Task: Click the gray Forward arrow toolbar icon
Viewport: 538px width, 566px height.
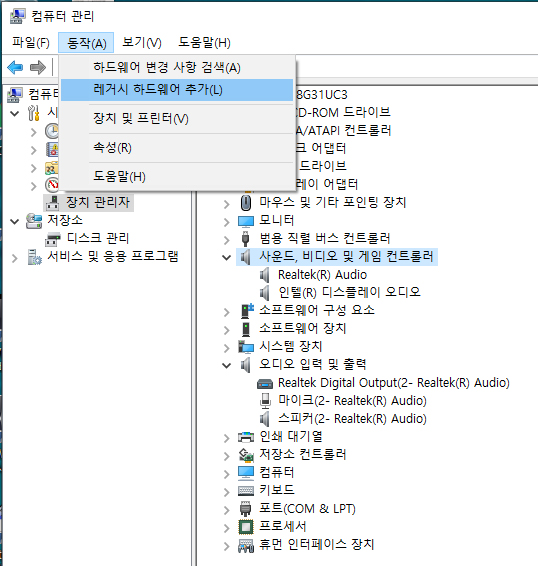Action: pyautogui.click(x=38, y=68)
